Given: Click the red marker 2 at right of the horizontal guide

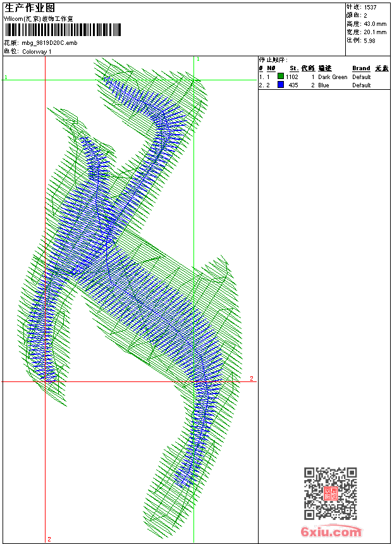Looking at the screenshot, I should [251, 379].
